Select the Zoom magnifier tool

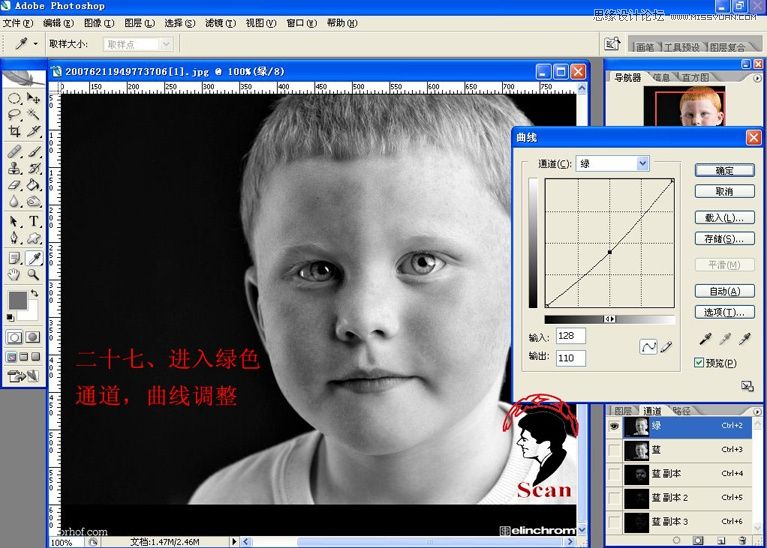coord(33,274)
